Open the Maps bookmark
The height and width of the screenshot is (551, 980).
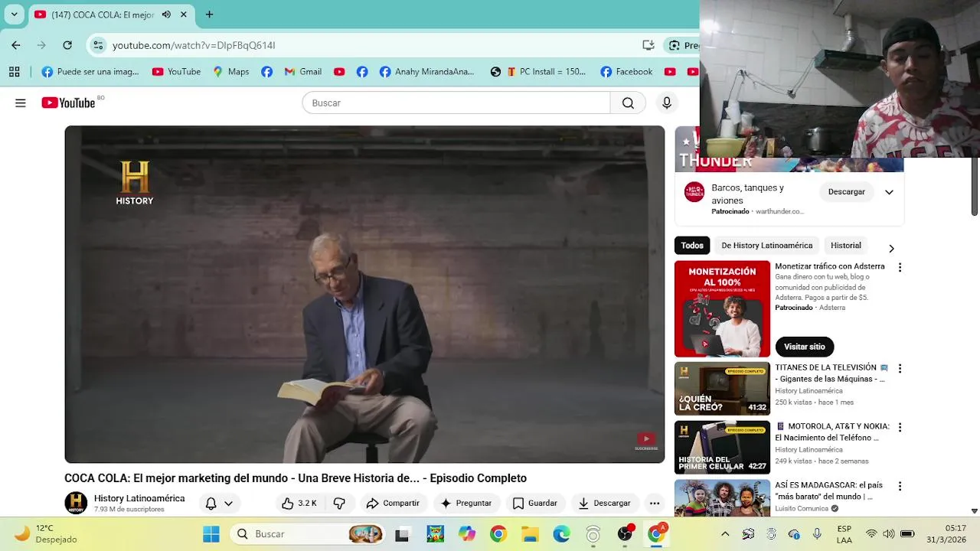coord(230,71)
